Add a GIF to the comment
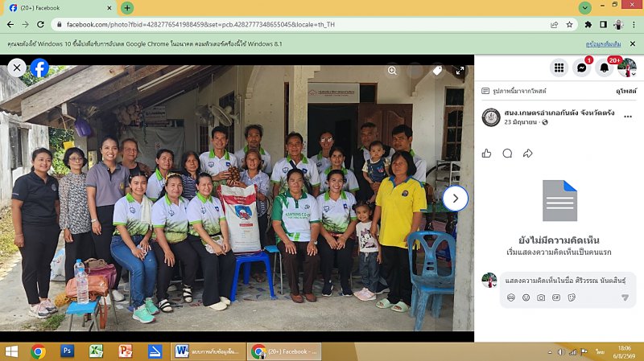 click(x=556, y=297)
